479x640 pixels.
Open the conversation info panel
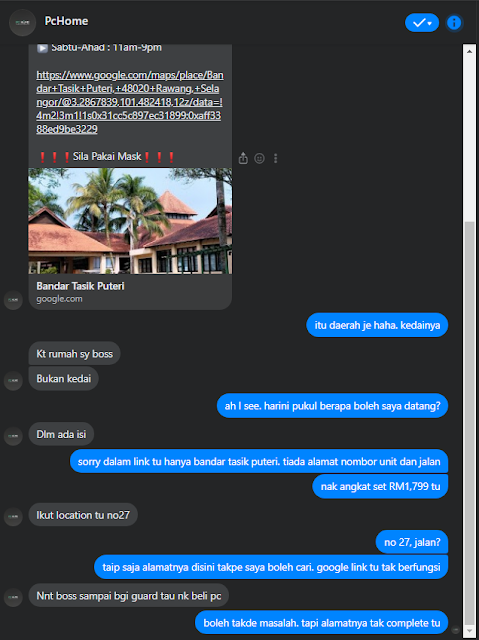pos(454,23)
